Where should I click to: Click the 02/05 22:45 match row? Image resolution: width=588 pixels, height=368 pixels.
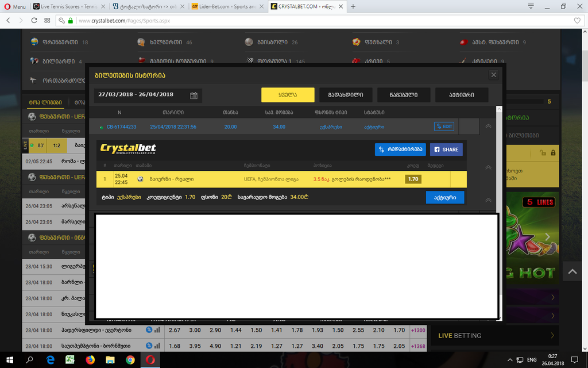[53, 162]
